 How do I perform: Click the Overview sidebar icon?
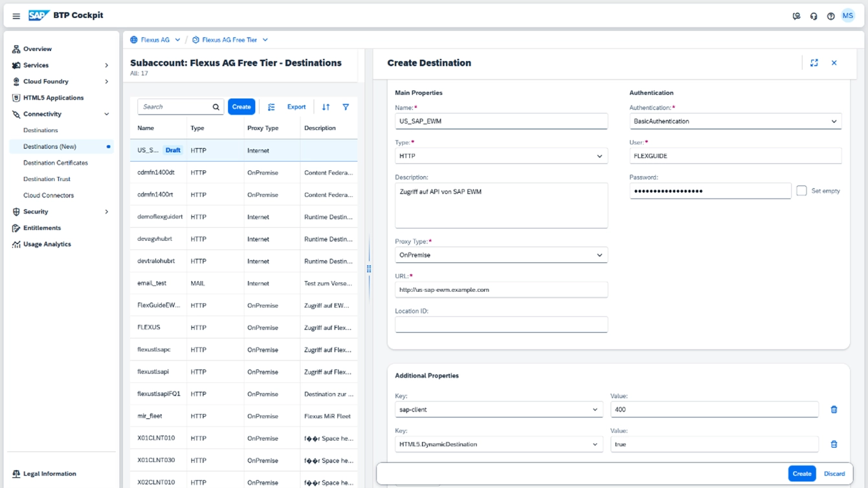pos(16,49)
